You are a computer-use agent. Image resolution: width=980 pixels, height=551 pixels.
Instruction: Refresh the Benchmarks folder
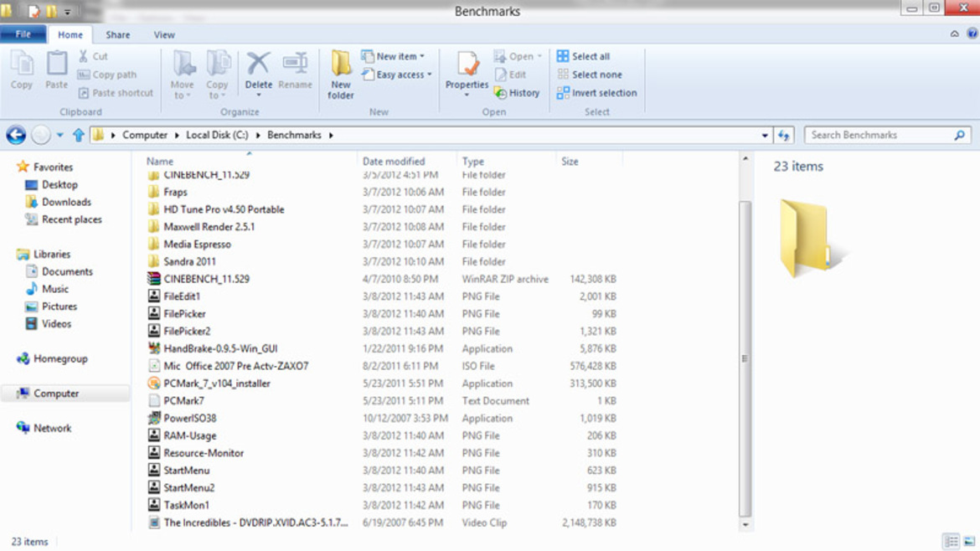pyautogui.click(x=784, y=135)
